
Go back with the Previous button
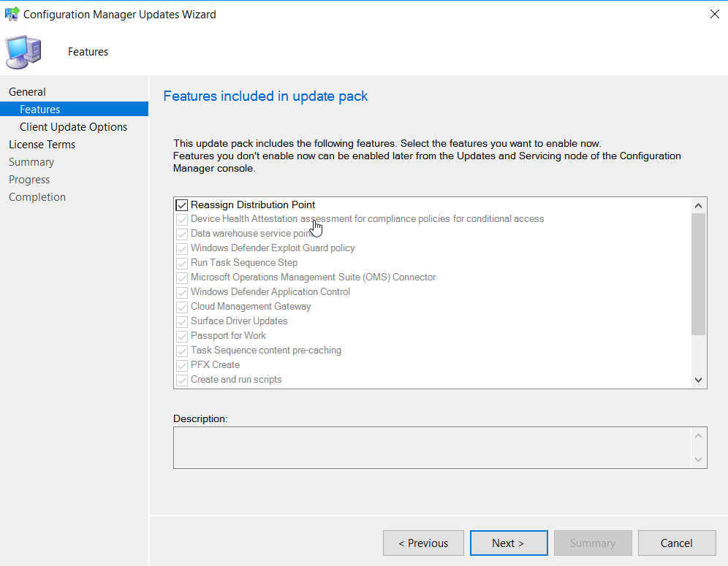coord(423,543)
